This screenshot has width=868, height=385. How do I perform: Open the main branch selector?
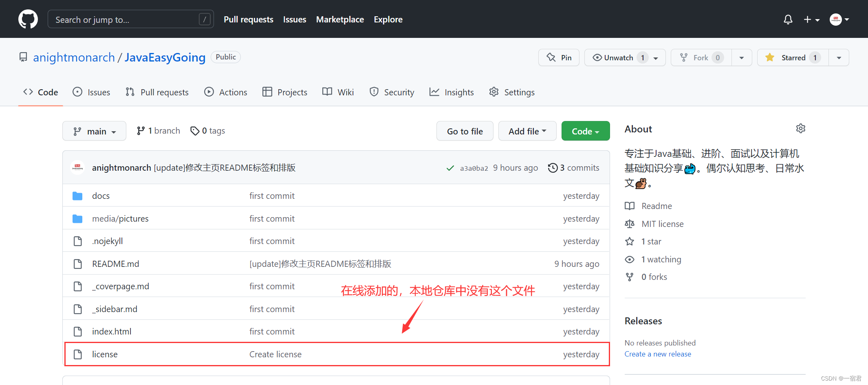[94, 131]
